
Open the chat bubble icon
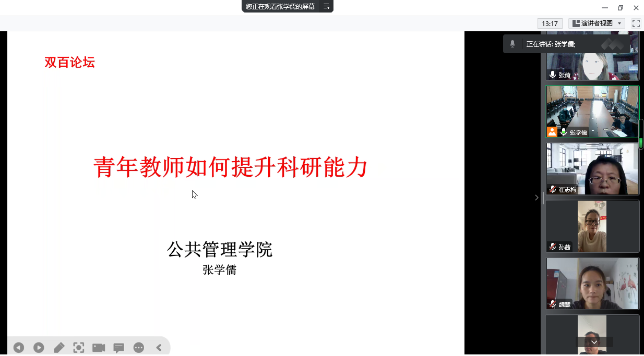[118, 348]
